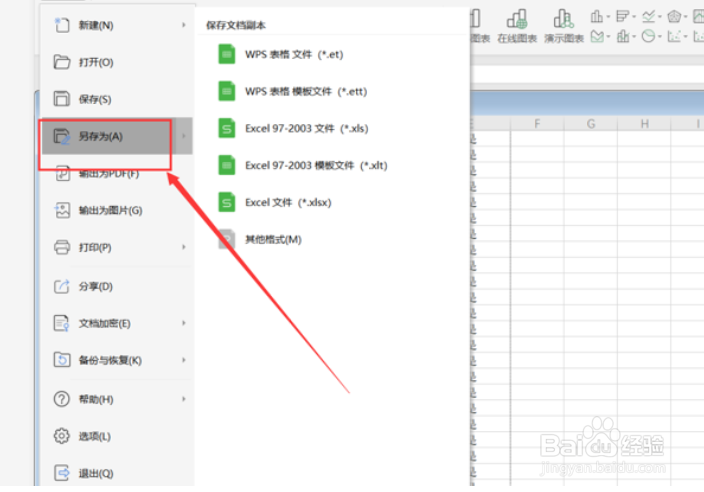Viewport: 704px width, 492px height.
Task: Insert a column chart from the ribbon
Action: pos(596,17)
